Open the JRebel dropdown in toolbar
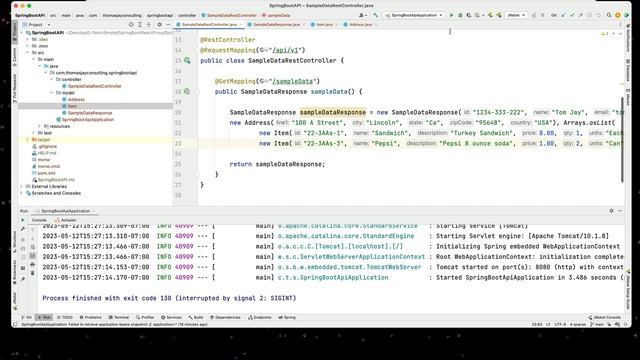640x360 pixels. coord(516,15)
